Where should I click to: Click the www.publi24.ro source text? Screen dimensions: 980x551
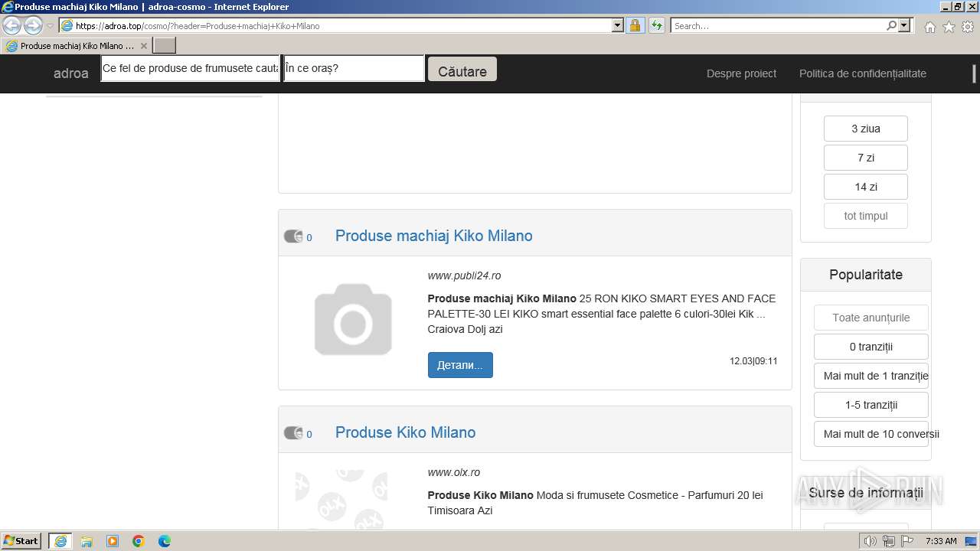pos(465,275)
